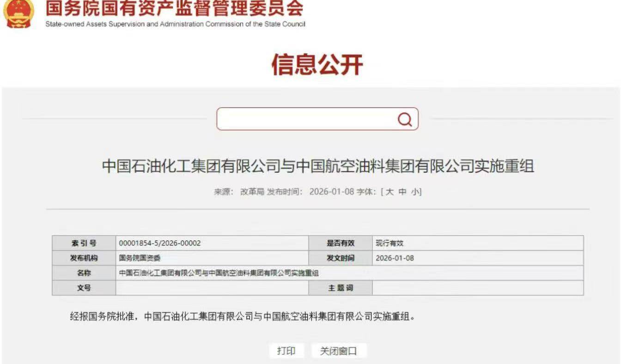
Task: Click the 名称 label cell
Action: 84,273
